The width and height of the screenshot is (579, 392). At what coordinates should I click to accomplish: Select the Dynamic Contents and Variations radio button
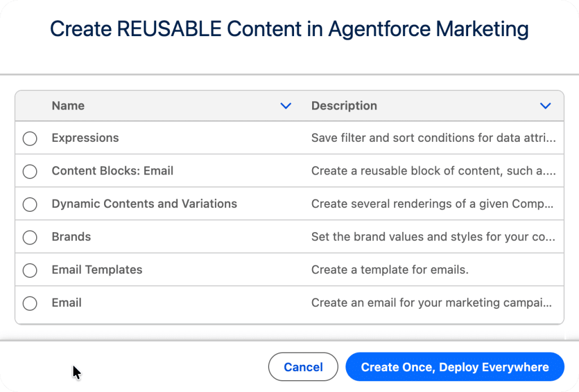[x=29, y=204]
